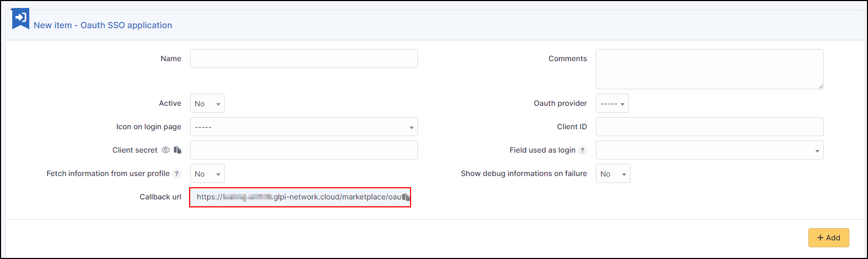868x259 pixels.
Task: Expand the Field used as login dropdown
Action: [709, 151]
